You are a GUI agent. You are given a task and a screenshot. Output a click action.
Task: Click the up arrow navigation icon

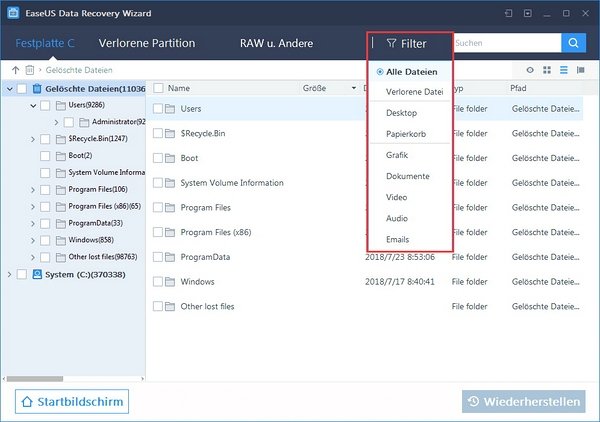(15, 70)
